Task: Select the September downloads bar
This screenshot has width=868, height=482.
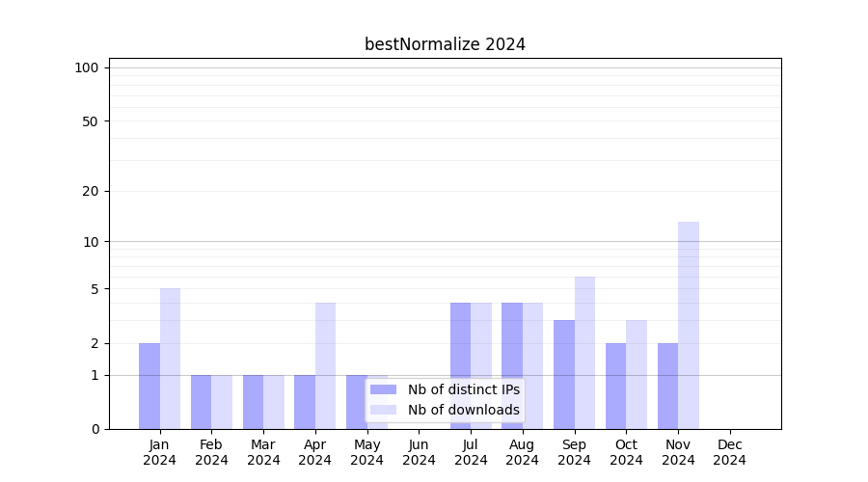Action: 584,353
